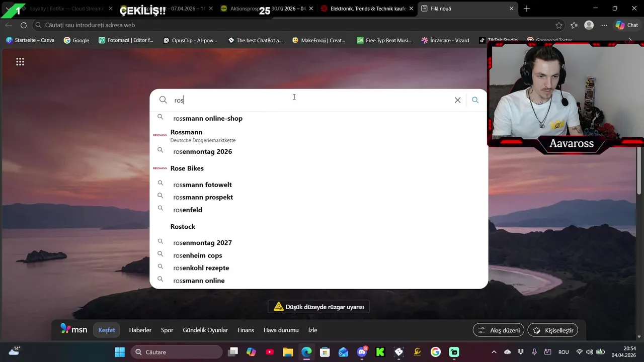This screenshot has height=362, width=644.
Task: Select suggestion rossmann prospekt
Action: (x=319, y=197)
